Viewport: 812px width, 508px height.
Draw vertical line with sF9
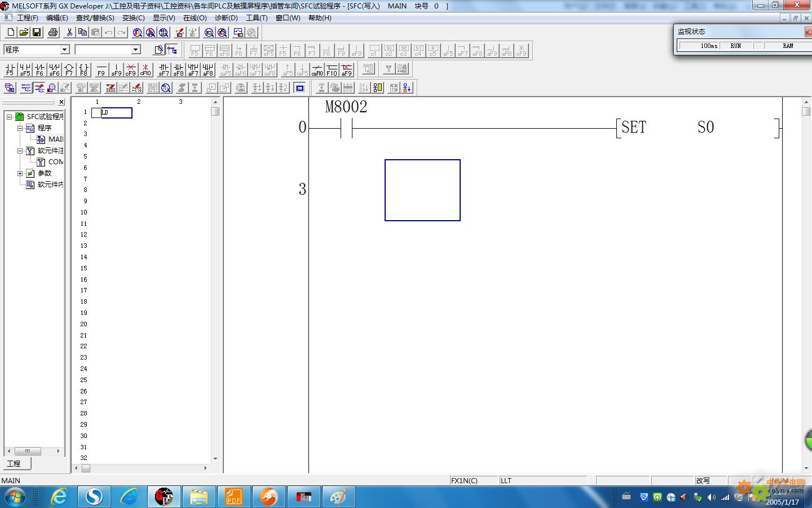click(x=116, y=70)
